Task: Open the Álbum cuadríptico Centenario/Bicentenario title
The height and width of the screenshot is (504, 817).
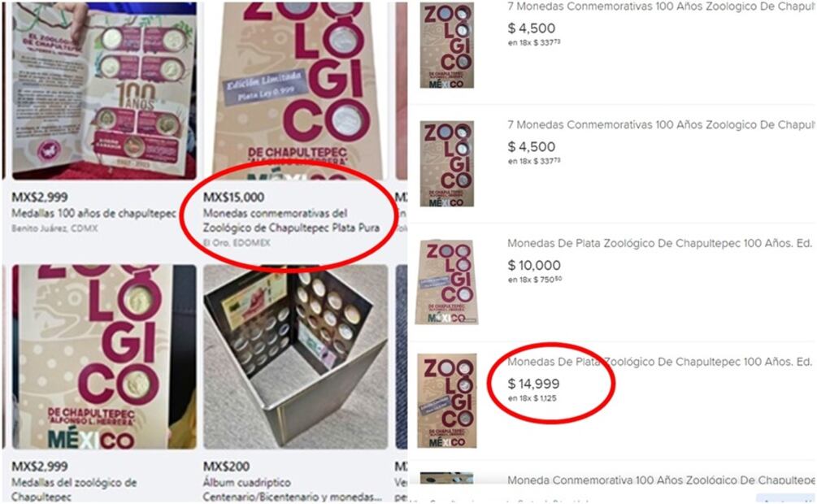Action: pos(292,490)
